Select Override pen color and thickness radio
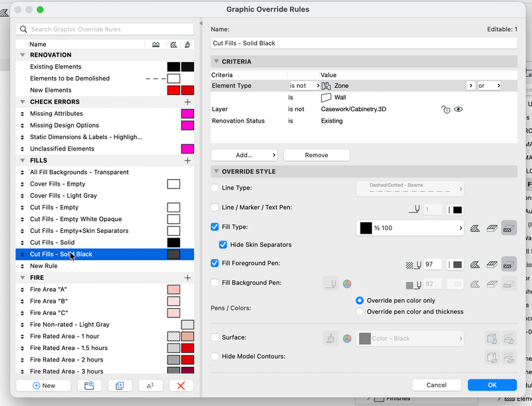This screenshot has height=406, width=532. pyautogui.click(x=360, y=311)
